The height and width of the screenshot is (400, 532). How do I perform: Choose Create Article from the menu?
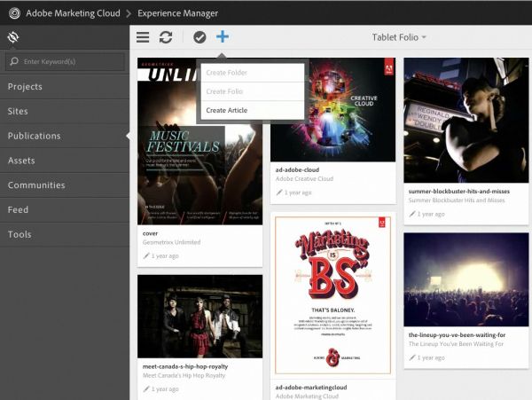pyautogui.click(x=253, y=110)
